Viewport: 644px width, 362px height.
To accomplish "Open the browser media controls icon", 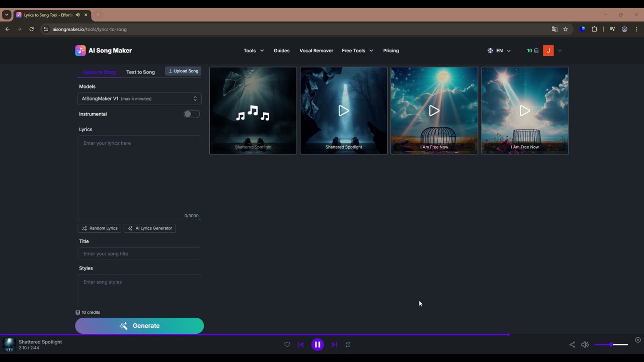I will click(x=612, y=29).
